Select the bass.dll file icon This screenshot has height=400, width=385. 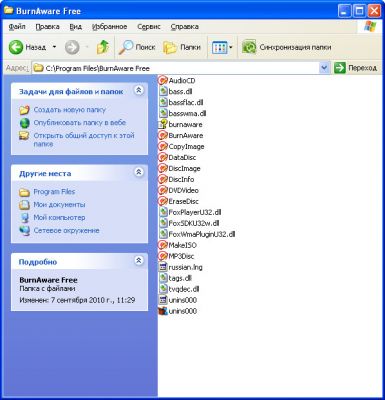pos(163,91)
